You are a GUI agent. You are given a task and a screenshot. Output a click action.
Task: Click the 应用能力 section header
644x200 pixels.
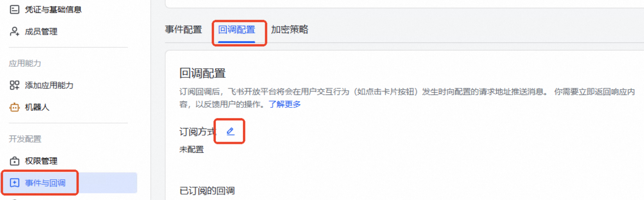pyautogui.click(x=25, y=63)
